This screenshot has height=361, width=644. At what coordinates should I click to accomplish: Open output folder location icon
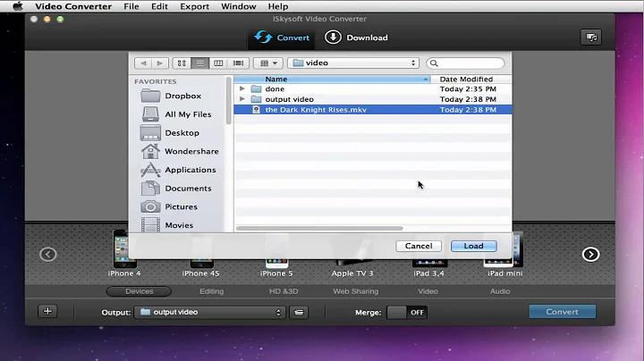tap(299, 312)
